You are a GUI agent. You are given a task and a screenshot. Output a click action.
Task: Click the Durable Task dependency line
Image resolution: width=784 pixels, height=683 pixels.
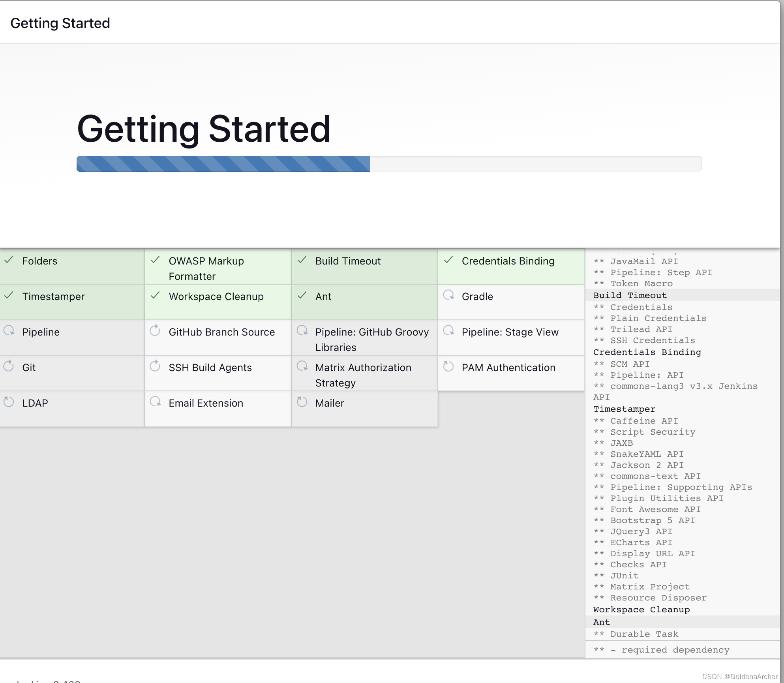pos(636,634)
